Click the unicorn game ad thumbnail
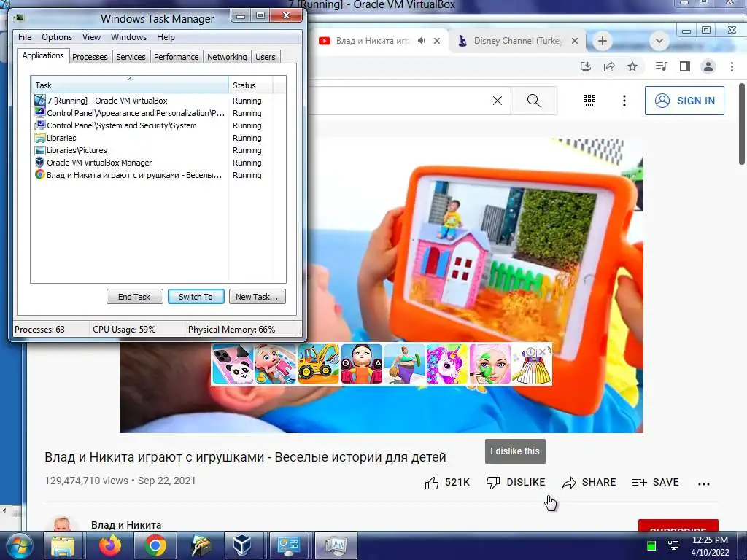747x560 pixels. coord(447,365)
